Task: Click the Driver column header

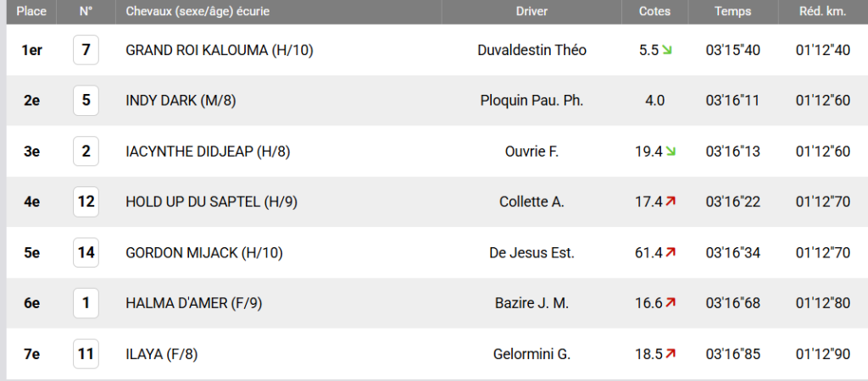Action: 531,12
